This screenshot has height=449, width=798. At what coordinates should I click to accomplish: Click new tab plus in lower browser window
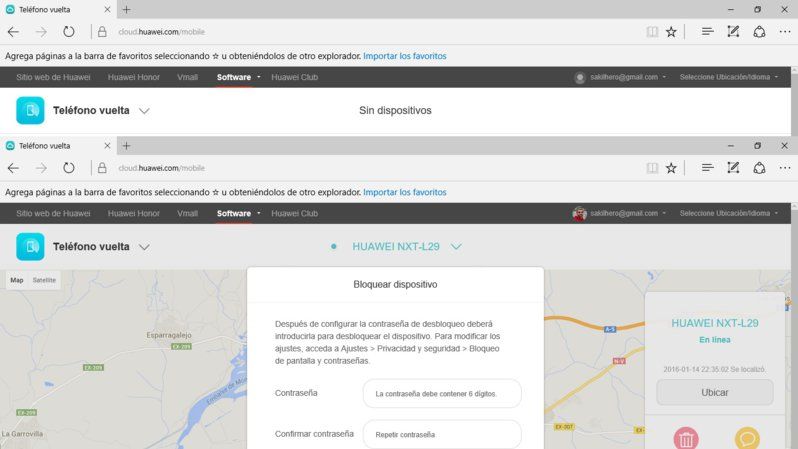[126, 146]
